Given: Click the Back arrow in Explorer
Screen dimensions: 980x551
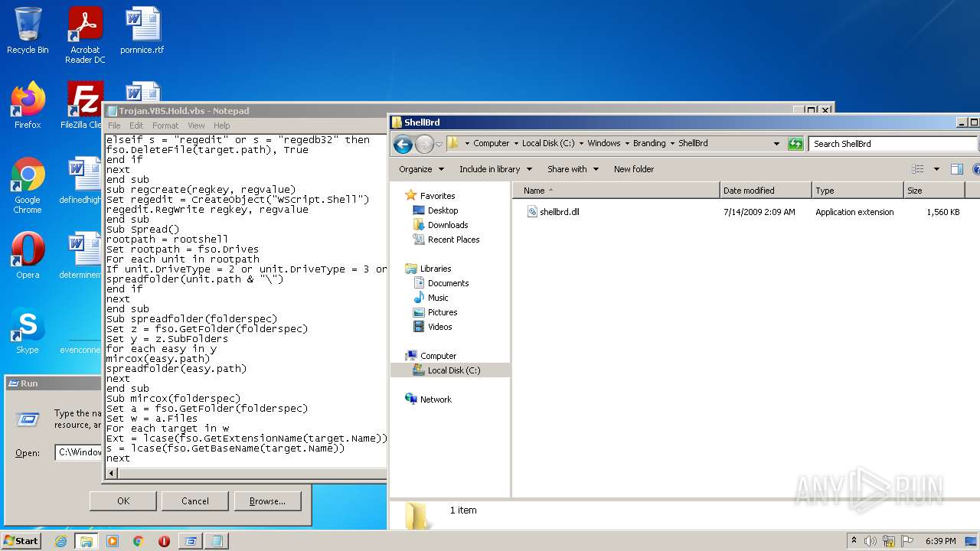Looking at the screenshot, I should tap(403, 143).
